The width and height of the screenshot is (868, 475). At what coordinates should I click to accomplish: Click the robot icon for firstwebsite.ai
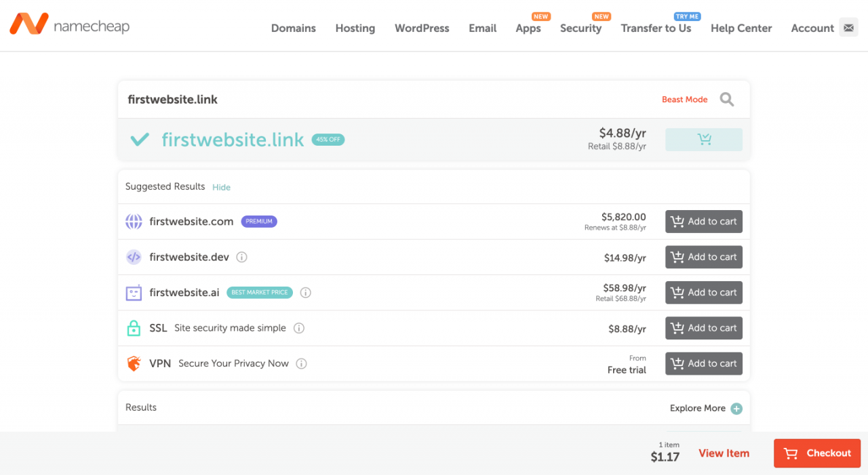(134, 293)
